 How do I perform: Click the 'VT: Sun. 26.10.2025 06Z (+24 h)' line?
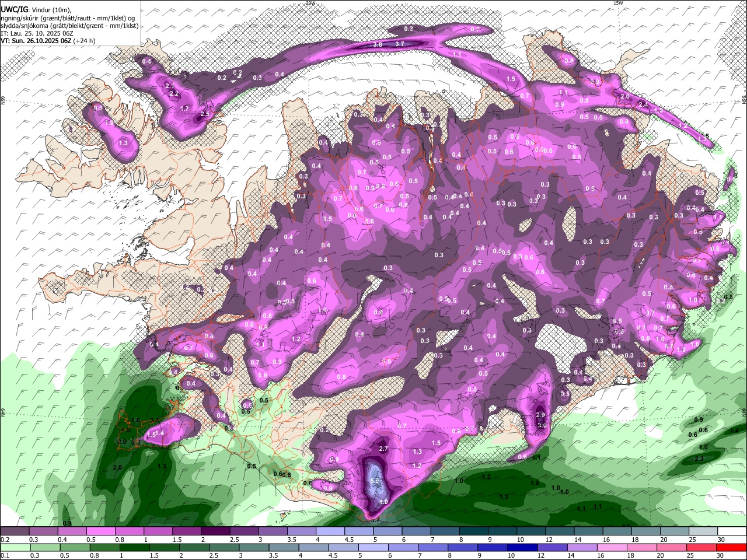48,41
